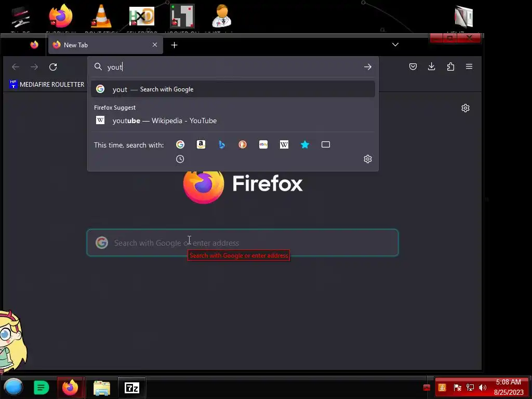This screenshot has height=399, width=532.
Task: Click the pinned Firefox tab icon
Action: coord(34,45)
